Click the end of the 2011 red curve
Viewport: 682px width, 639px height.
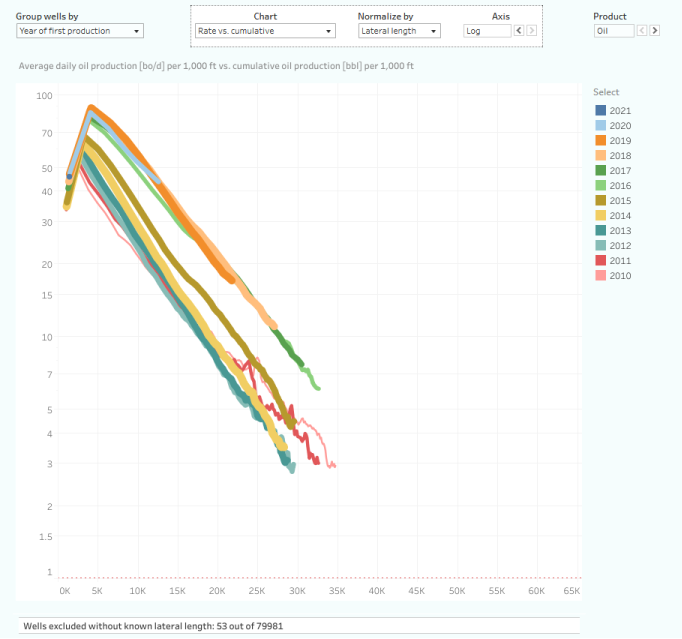pos(318,462)
